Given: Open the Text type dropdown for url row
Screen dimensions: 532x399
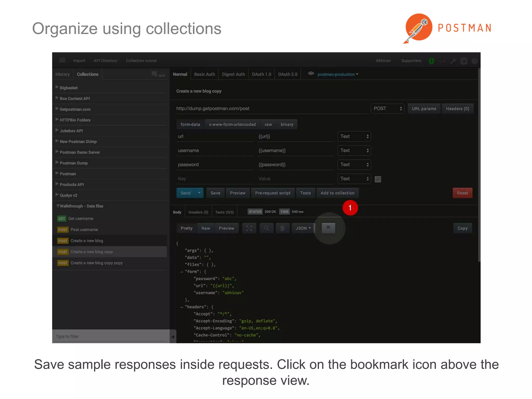Looking at the screenshot, I should click(354, 136).
